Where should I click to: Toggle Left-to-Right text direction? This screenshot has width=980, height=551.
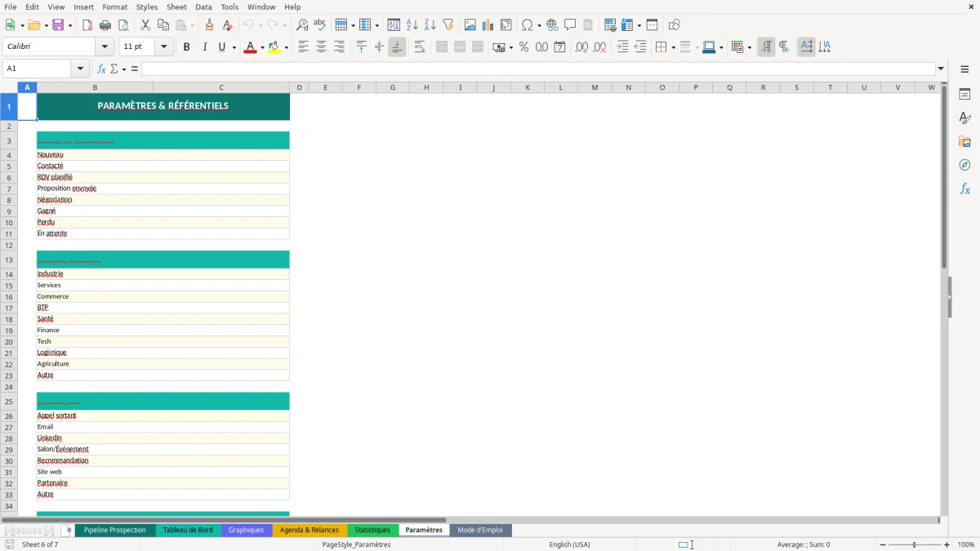(x=806, y=47)
